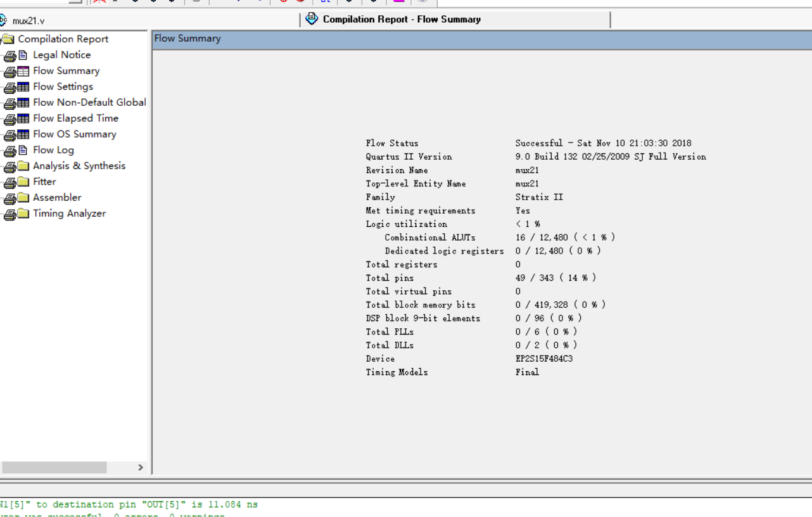Open the Flow Non-Default Global report
The height and width of the screenshot is (517, 812).
(x=89, y=103)
